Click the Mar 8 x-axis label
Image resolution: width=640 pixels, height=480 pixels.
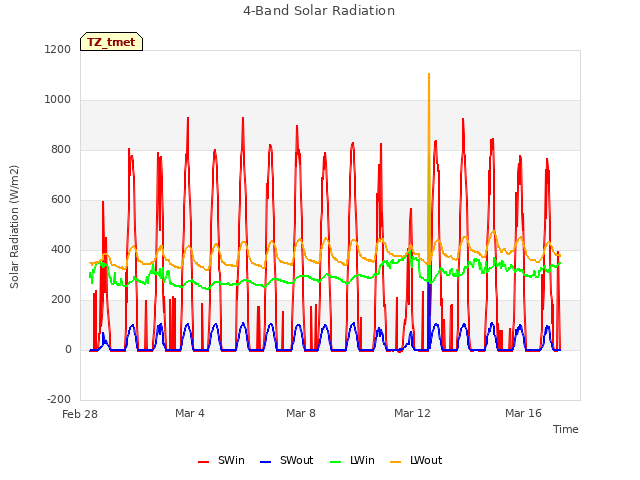pyautogui.click(x=301, y=413)
